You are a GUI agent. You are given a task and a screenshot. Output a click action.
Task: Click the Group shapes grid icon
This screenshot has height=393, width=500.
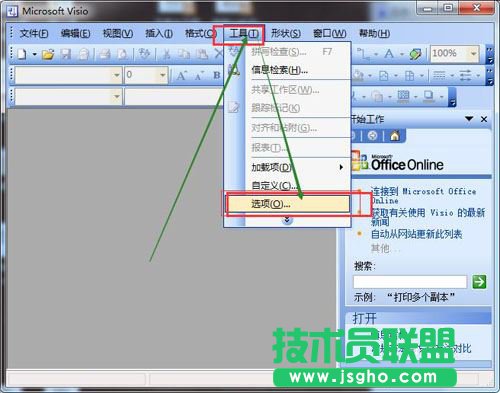point(403,96)
